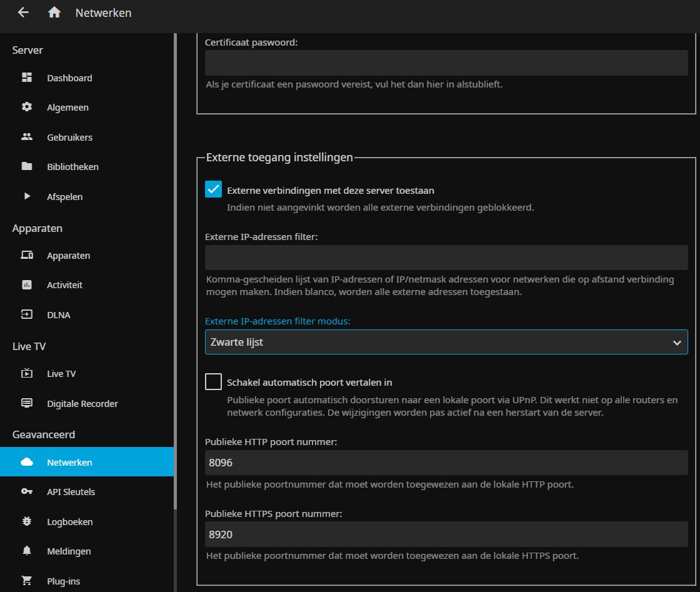Screen dimensions: 700x592
Task: Expand dropdown using the chevron arrow
Action: [676, 343]
